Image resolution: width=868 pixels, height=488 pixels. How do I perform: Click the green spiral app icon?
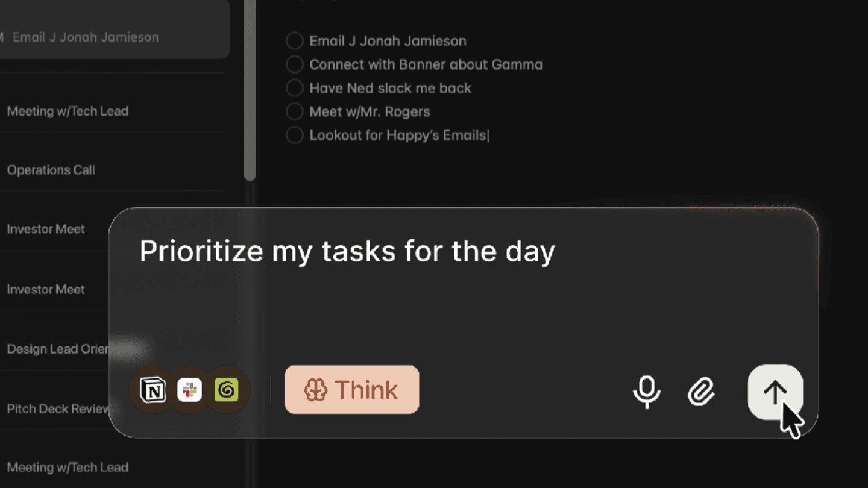(227, 390)
